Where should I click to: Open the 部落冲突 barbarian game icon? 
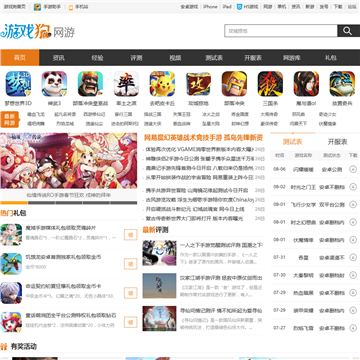pos(234,84)
